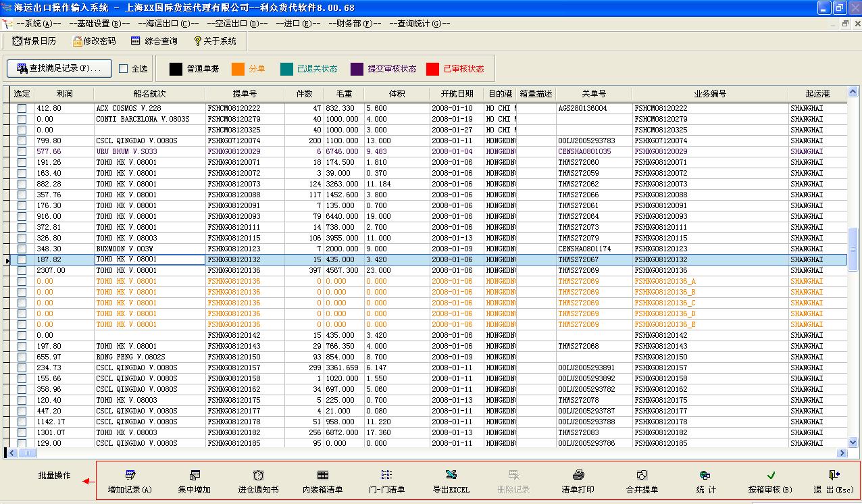
Task: Open the --查询统计(G)-- menu
Action: [x=420, y=24]
